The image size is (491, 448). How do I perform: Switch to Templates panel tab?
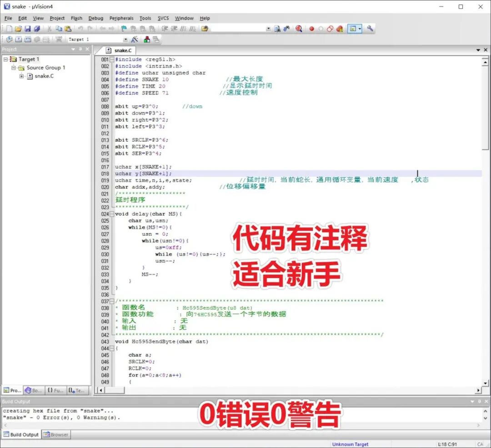[77, 390]
